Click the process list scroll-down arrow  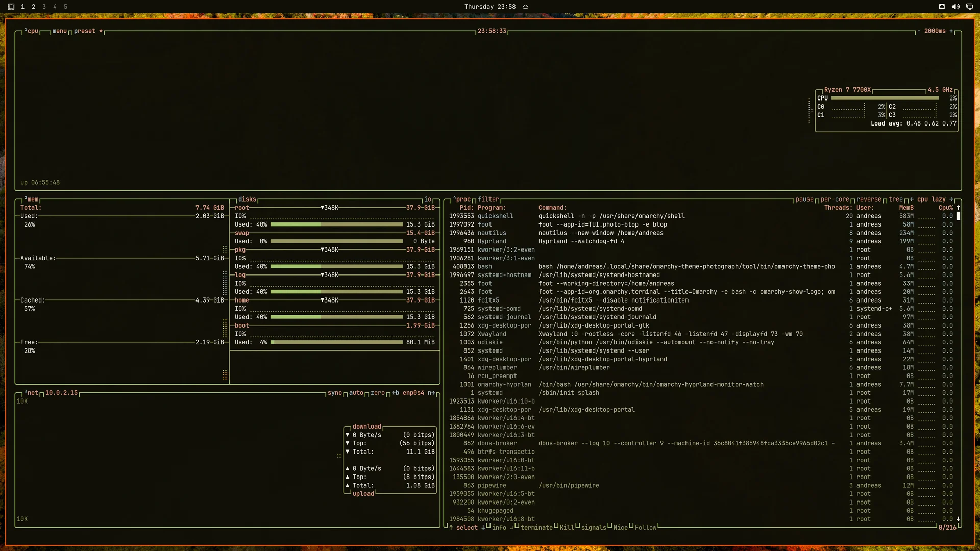point(958,519)
